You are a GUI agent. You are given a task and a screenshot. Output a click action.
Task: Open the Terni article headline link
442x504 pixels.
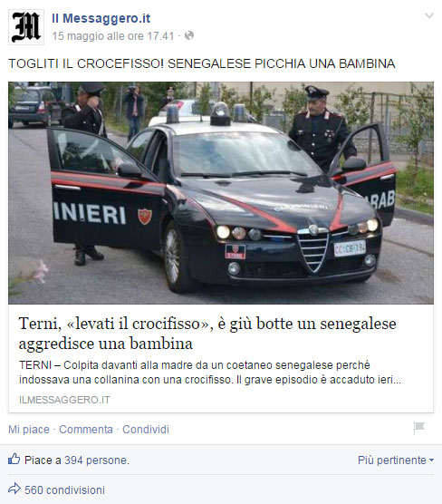point(207,333)
